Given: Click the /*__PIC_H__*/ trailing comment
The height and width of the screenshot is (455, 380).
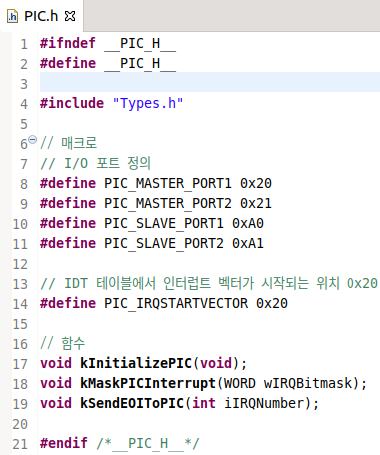Looking at the screenshot, I should tap(148, 444).
